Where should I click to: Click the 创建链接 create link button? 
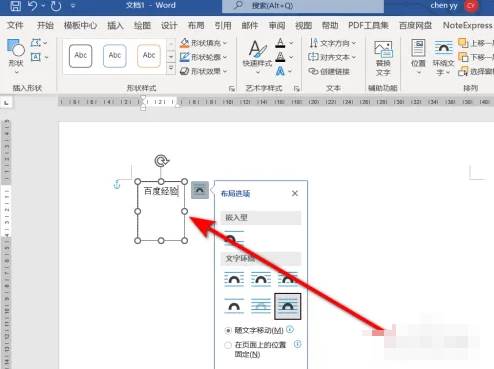pos(329,71)
